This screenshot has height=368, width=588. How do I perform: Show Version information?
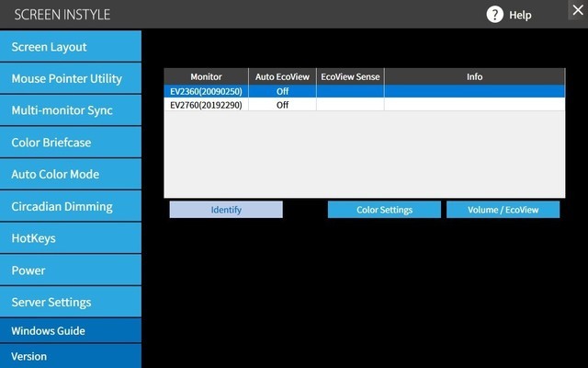pos(71,356)
